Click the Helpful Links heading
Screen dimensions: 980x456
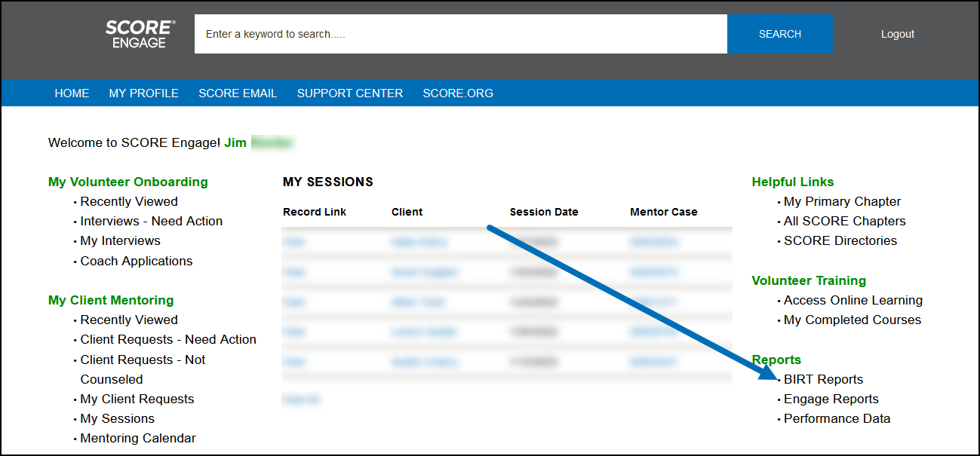793,182
